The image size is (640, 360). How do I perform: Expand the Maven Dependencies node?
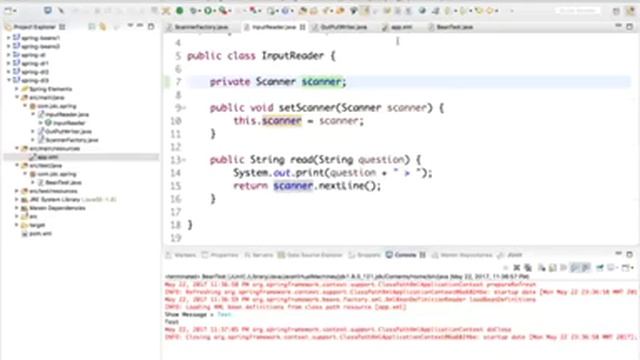pos(17,208)
